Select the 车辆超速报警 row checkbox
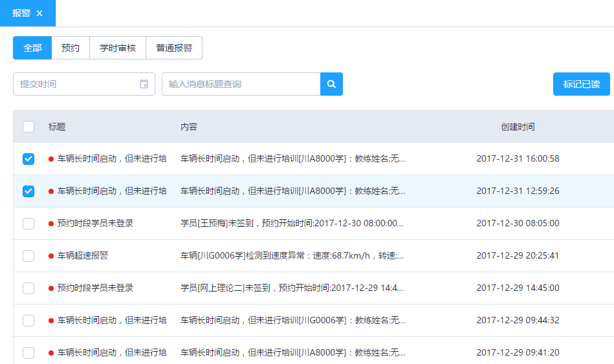The width and height of the screenshot is (614, 364). pos(28,256)
